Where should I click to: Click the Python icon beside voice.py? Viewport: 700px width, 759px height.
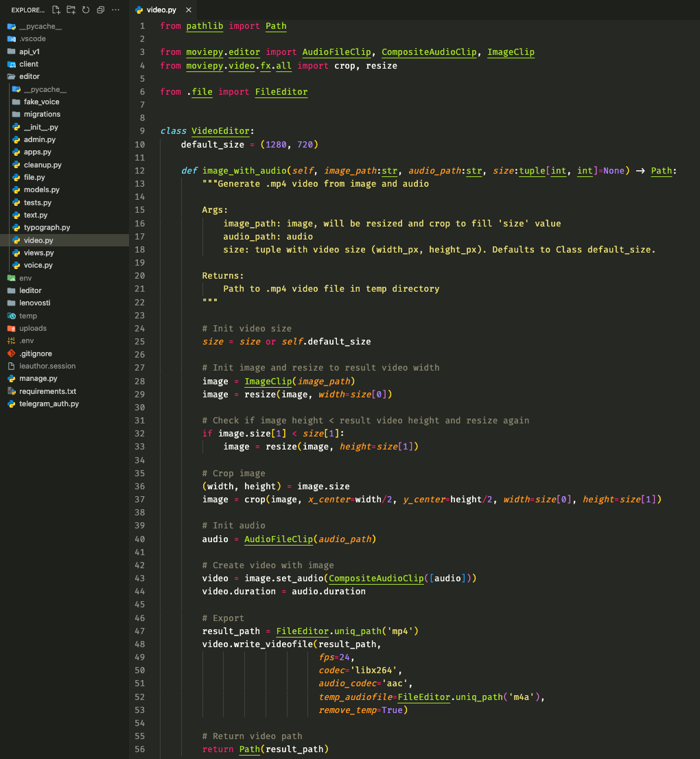tap(16, 266)
